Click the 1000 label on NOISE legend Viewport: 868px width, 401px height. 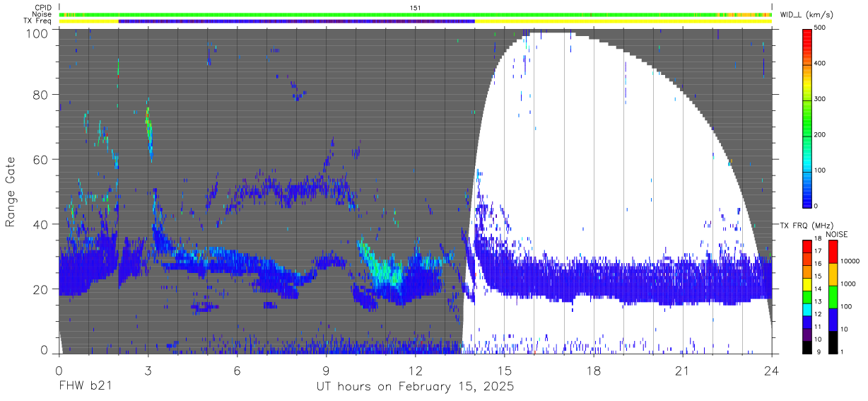coord(848,284)
